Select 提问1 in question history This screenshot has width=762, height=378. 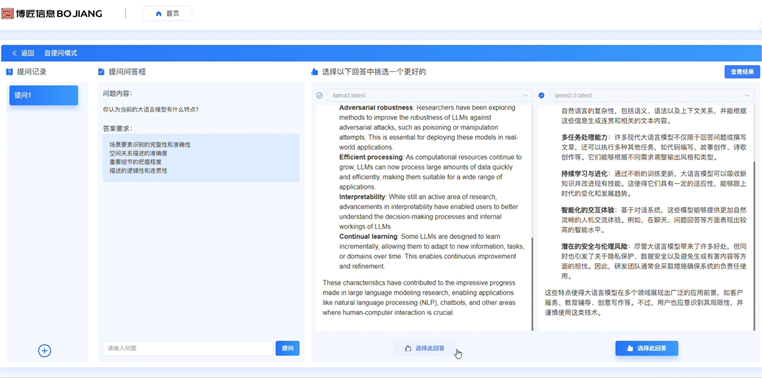click(x=44, y=95)
